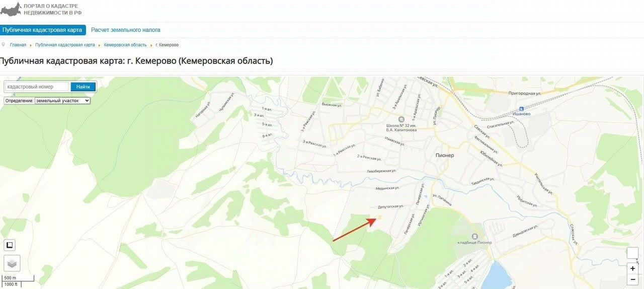The image size is (644, 289).
Task: Click the breadcrumb location pin icon
Action: 4,44
